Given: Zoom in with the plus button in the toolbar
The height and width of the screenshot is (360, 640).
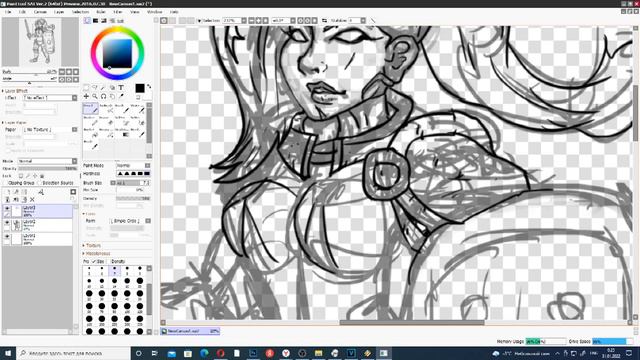Looking at the screenshot, I should click(258, 20).
